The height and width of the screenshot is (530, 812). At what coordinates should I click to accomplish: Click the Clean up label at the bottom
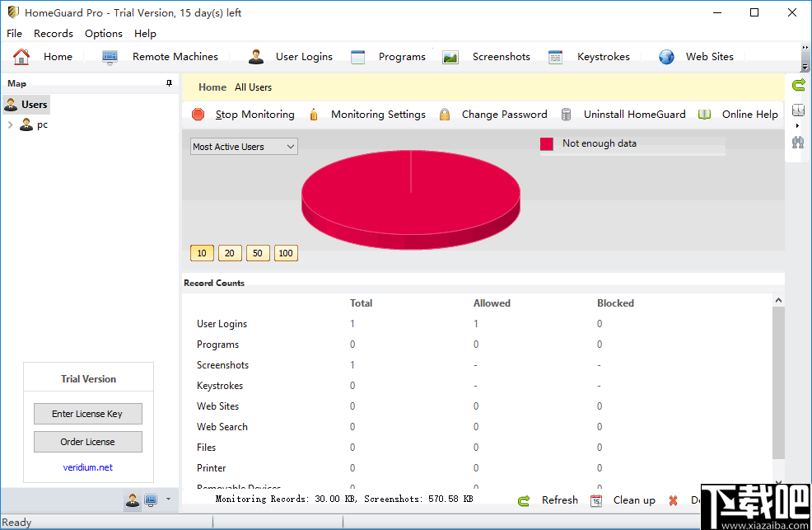click(x=634, y=500)
